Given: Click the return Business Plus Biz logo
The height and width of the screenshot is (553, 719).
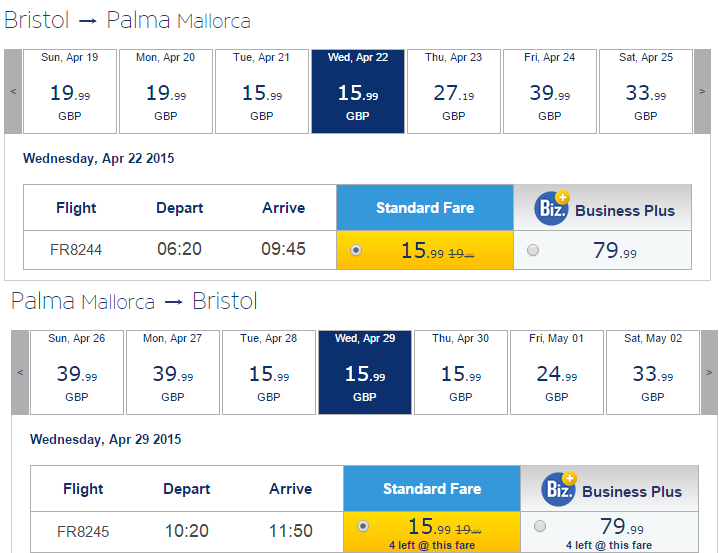Looking at the screenshot, I should pyautogui.click(x=559, y=489).
